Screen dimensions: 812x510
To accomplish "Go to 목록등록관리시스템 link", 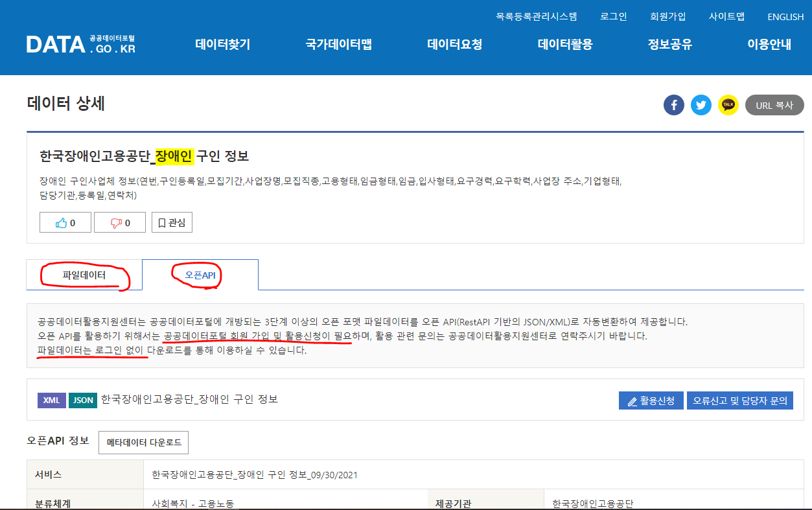I will pyautogui.click(x=537, y=17).
